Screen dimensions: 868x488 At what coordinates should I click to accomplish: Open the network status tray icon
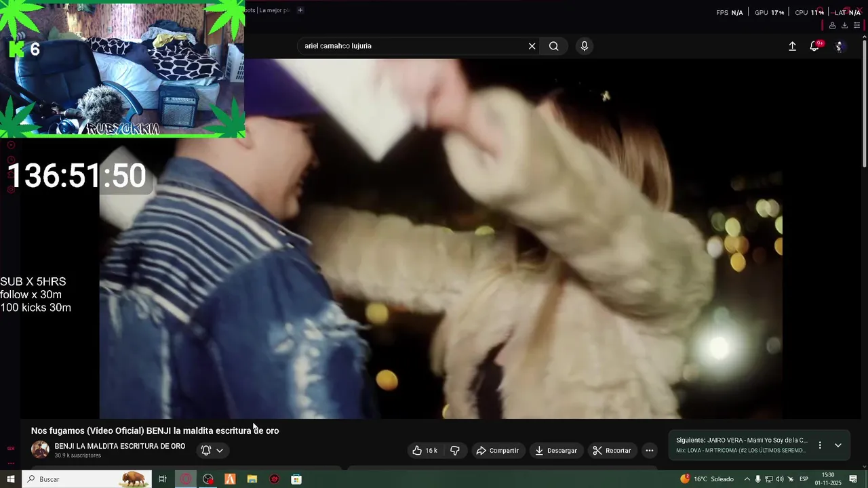[x=769, y=479]
